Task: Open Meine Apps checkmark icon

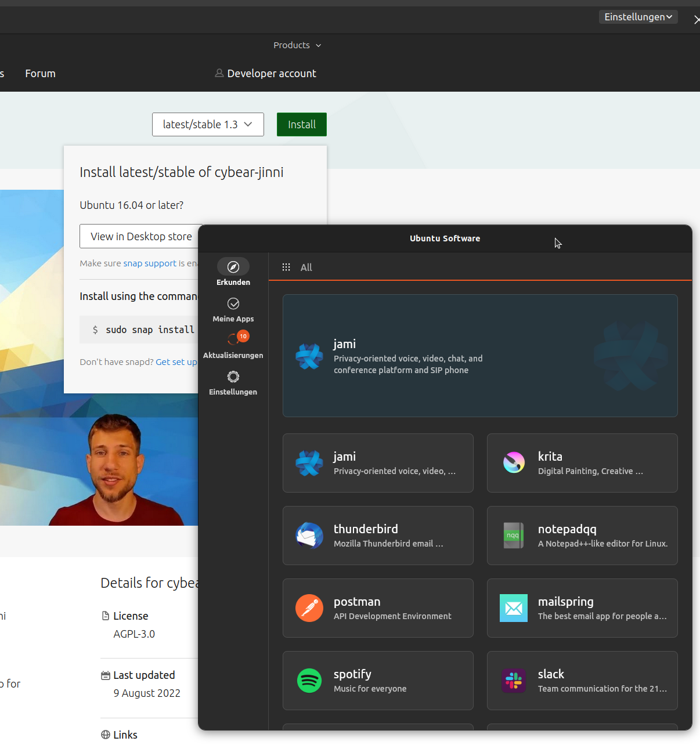Action: [x=233, y=303]
